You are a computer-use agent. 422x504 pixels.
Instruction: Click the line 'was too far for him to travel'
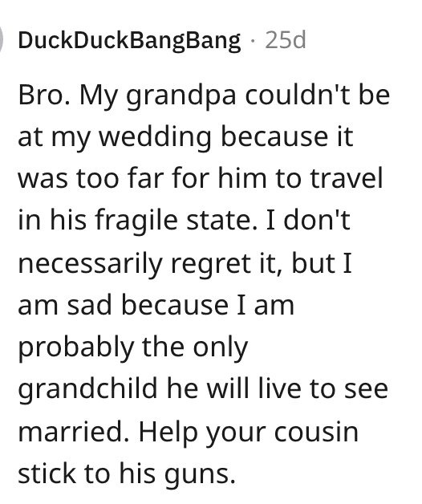coord(201,178)
